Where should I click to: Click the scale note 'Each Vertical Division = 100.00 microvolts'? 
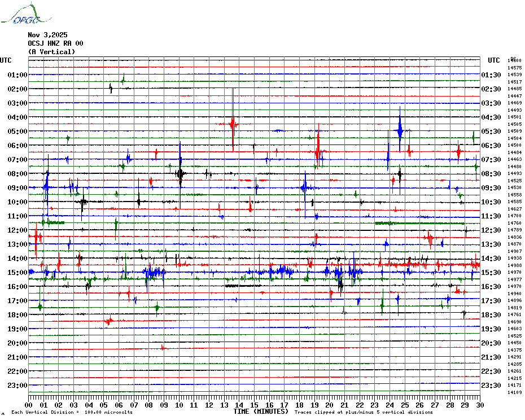(72, 412)
